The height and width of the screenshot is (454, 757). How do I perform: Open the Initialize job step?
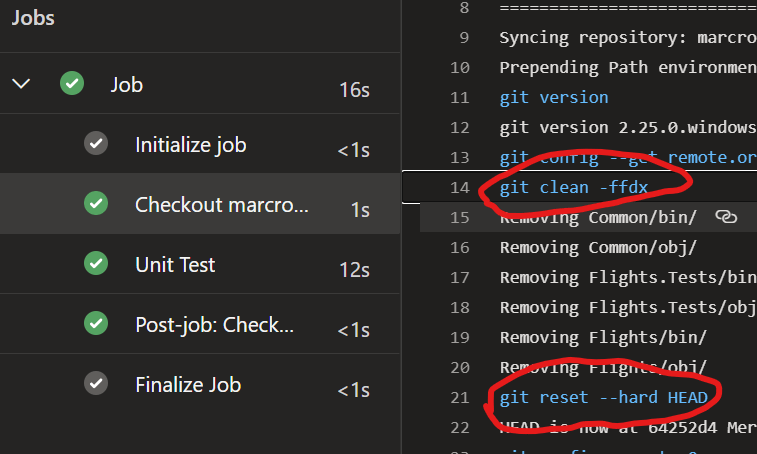pyautogui.click(x=190, y=145)
